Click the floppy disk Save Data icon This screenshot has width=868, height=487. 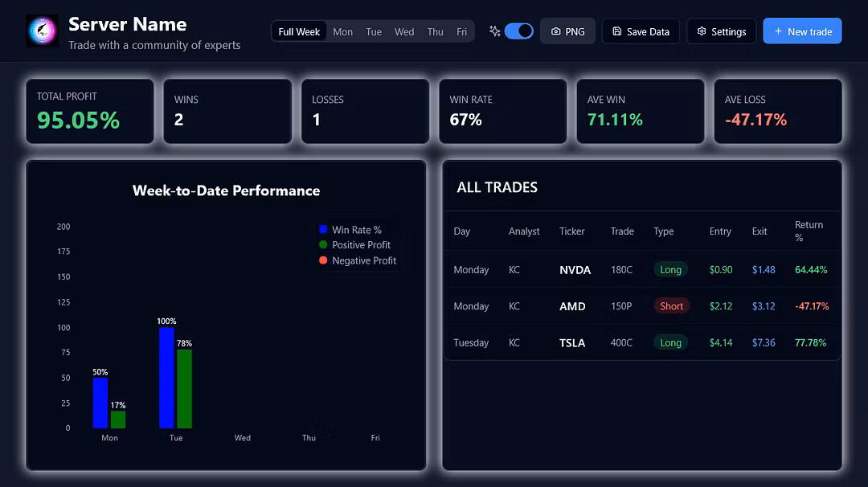616,32
